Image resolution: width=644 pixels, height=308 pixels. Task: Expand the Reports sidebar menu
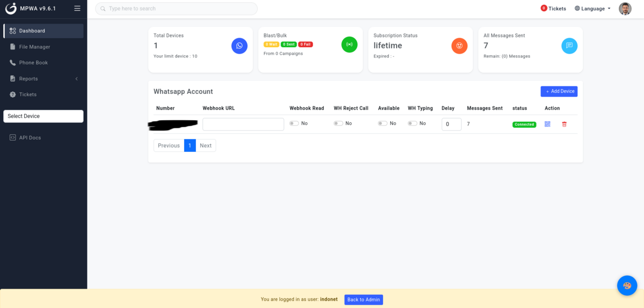[43, 78]
